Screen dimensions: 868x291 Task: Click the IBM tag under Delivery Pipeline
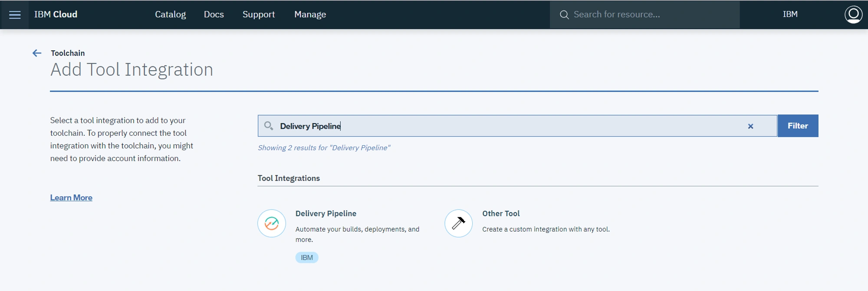click(x=307, y=258)
